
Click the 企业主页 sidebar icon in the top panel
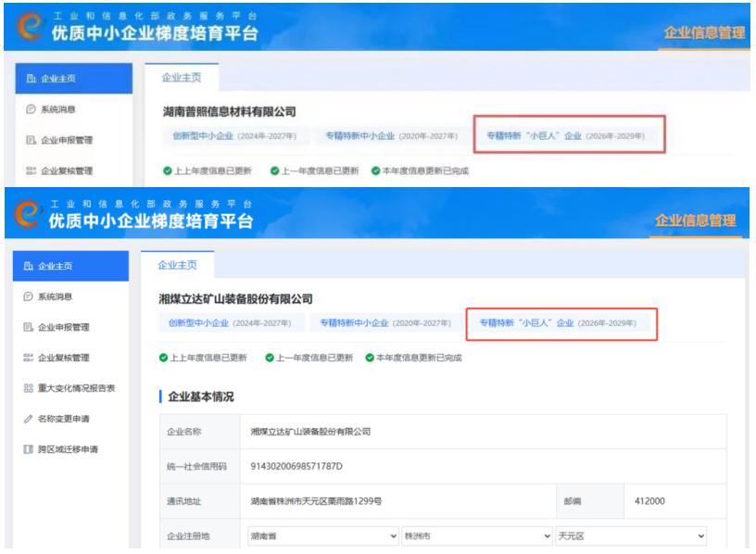pos(31,78)
